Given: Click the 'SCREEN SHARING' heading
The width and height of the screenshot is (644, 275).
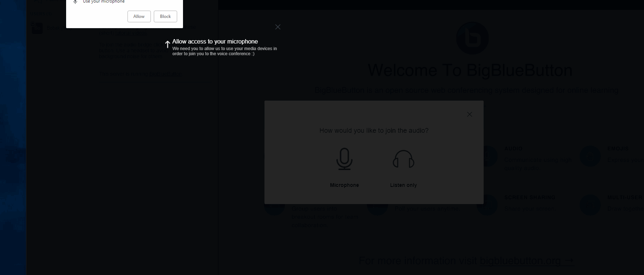Looking at the screenshot, I should click(x=530, y=197).
